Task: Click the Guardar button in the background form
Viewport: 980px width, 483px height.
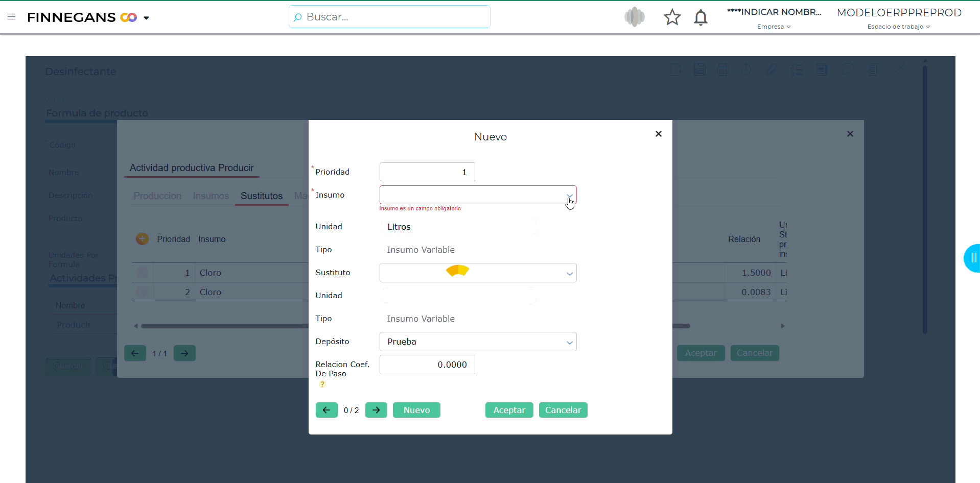Action: pos(68,366)
